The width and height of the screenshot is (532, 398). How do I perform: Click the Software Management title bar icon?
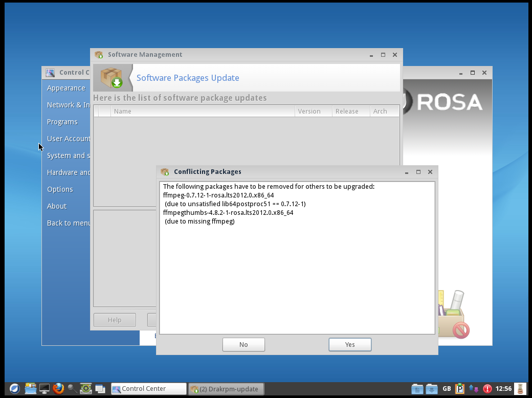pos(99,55)
